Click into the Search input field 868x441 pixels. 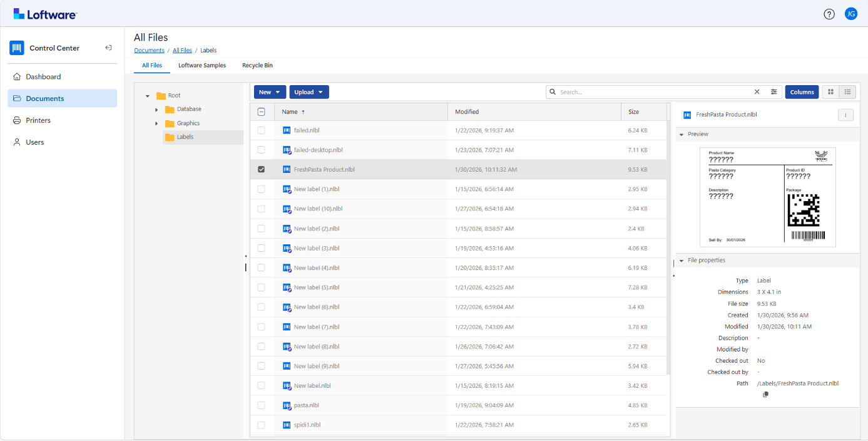655,92
